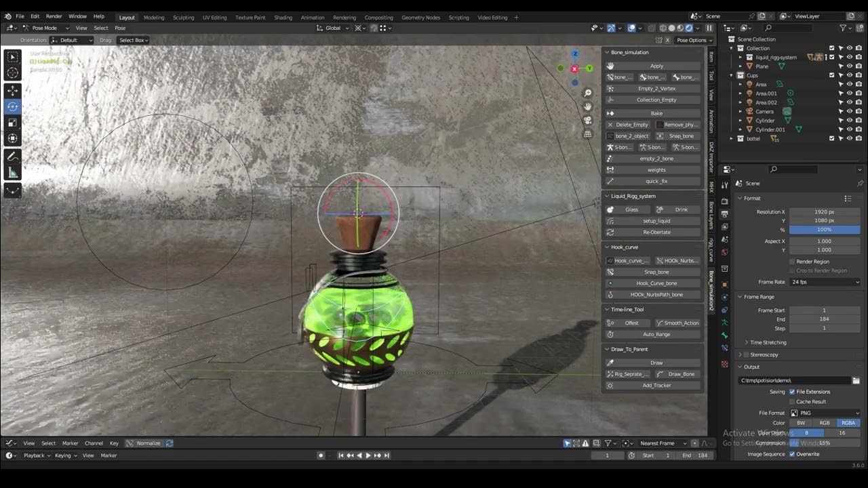868x488 pixels.
Task: Open the View Layer properties tab icon
Action: click(725, 227)
